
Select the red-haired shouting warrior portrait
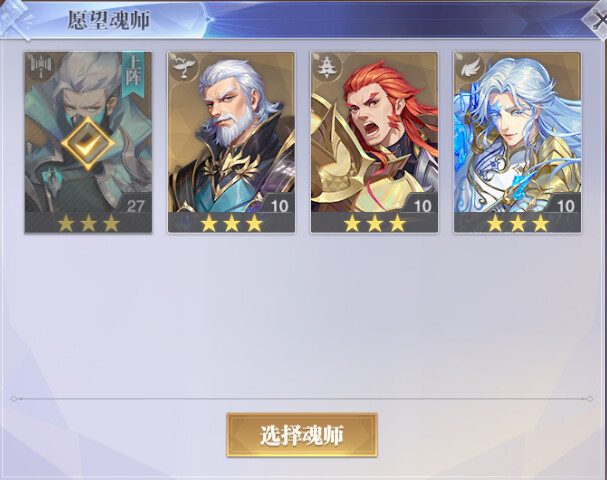(x=374, y=132)
